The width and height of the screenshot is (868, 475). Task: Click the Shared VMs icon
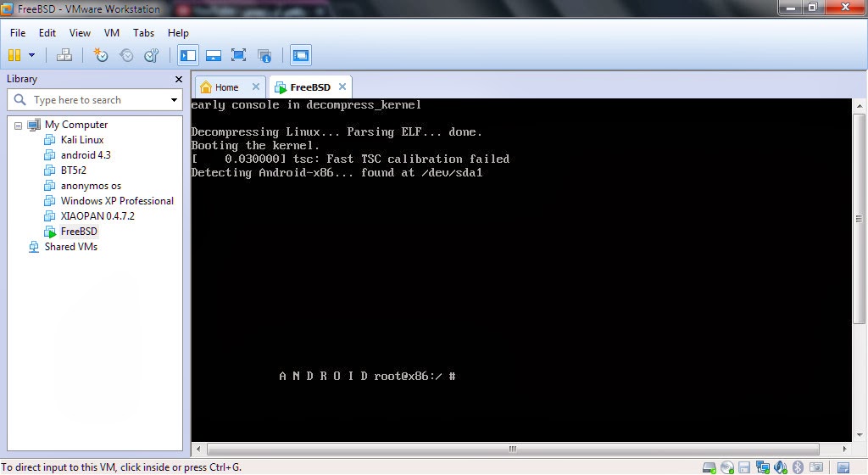pyautogui.click(x=34, y=246)
